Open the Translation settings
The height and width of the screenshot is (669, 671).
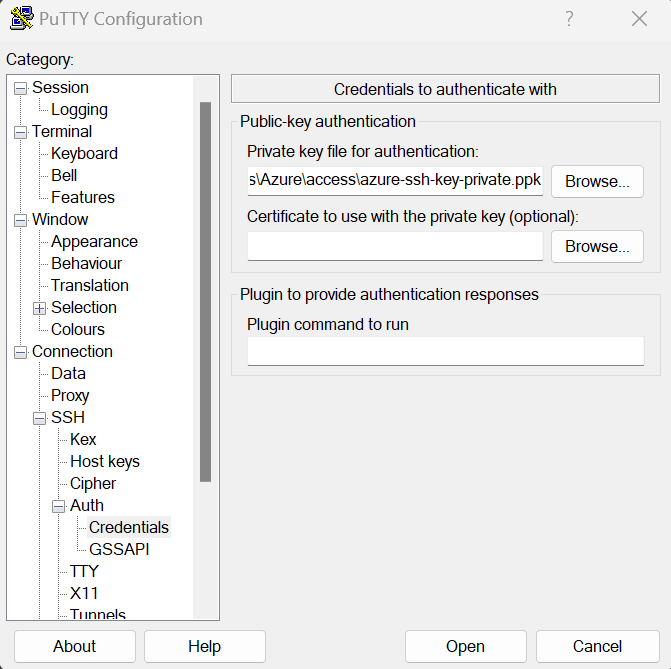[90, 285]
